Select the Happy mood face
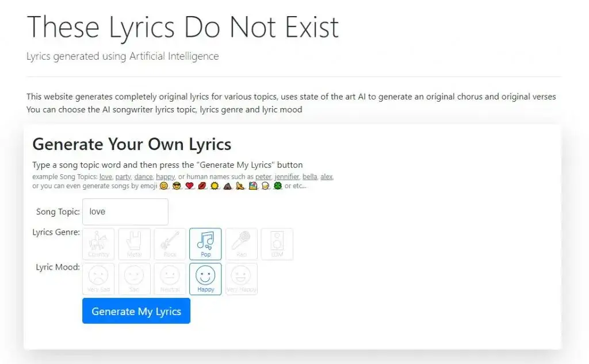This screenshot has height=364, width=589. coord(205,279)
